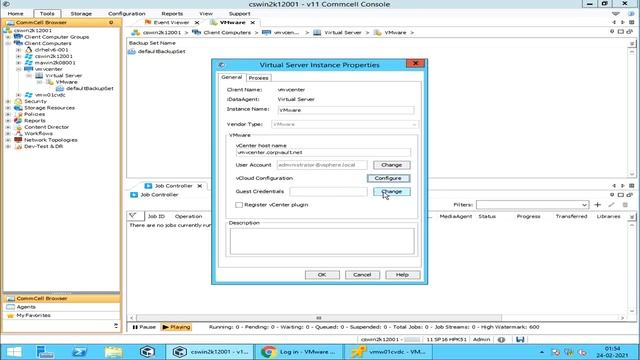Expand the mawin2k08001 client node
The image size is (640, 360).
coord(18,63)
